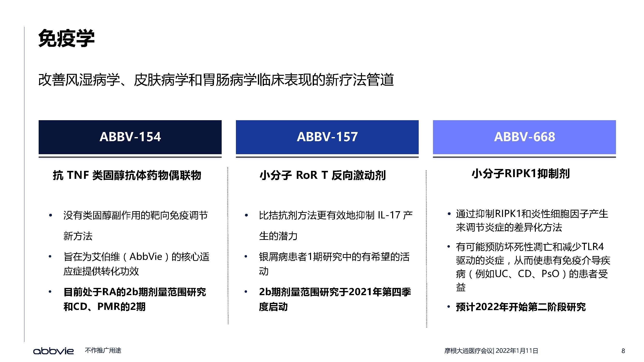The width and height of the screenshot is (644, 362).
Task: Select the subtitle about 新疗法管道
Action: click(216, 80)
